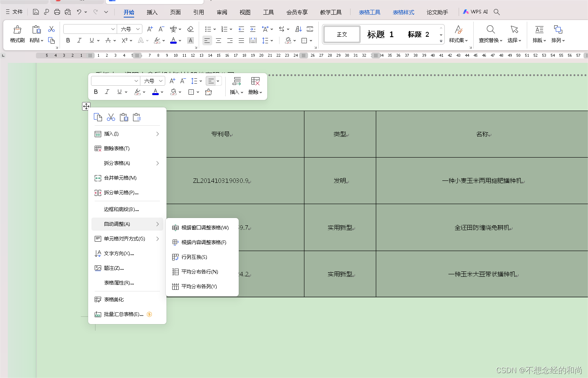
Task: Expand the 查找替换 dropdown
Action: pos(490,40)
